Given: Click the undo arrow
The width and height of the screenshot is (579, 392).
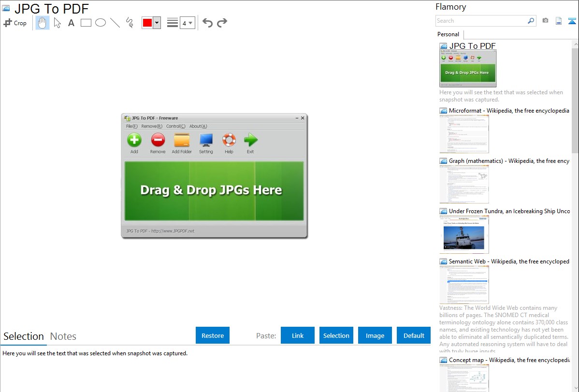Looking at the screenshot, I should coord(207,23).
